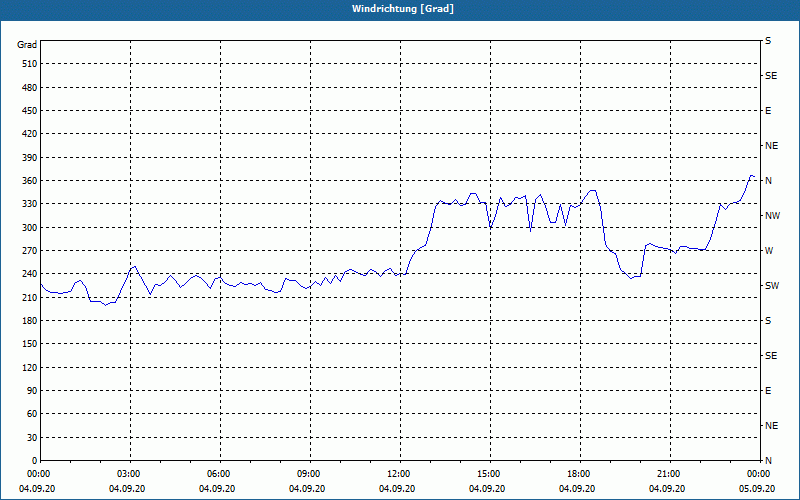Image resolution: width=800 pixels, height=500 pixels.
Task: Select the 150 y-axis value
Action: (x=30, y=344)
